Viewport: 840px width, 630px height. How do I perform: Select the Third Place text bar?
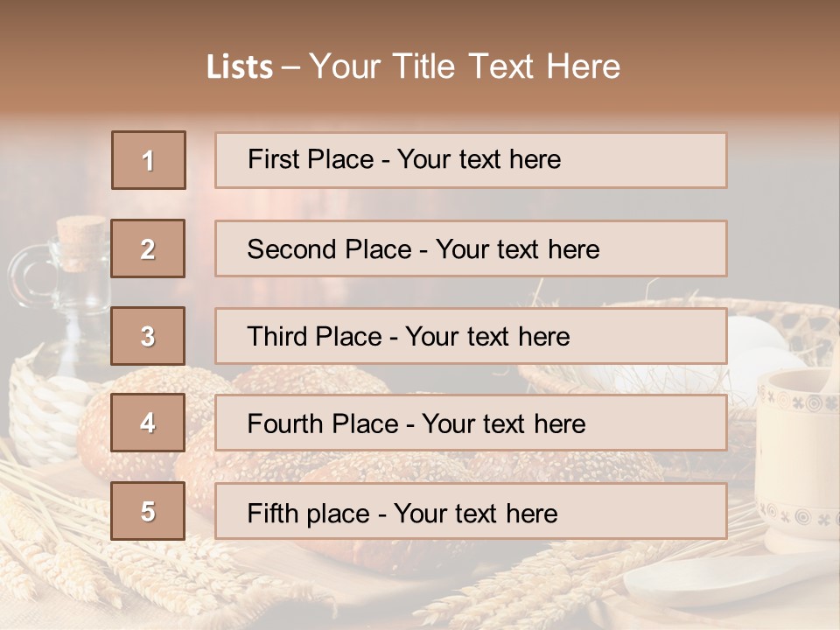471,336
